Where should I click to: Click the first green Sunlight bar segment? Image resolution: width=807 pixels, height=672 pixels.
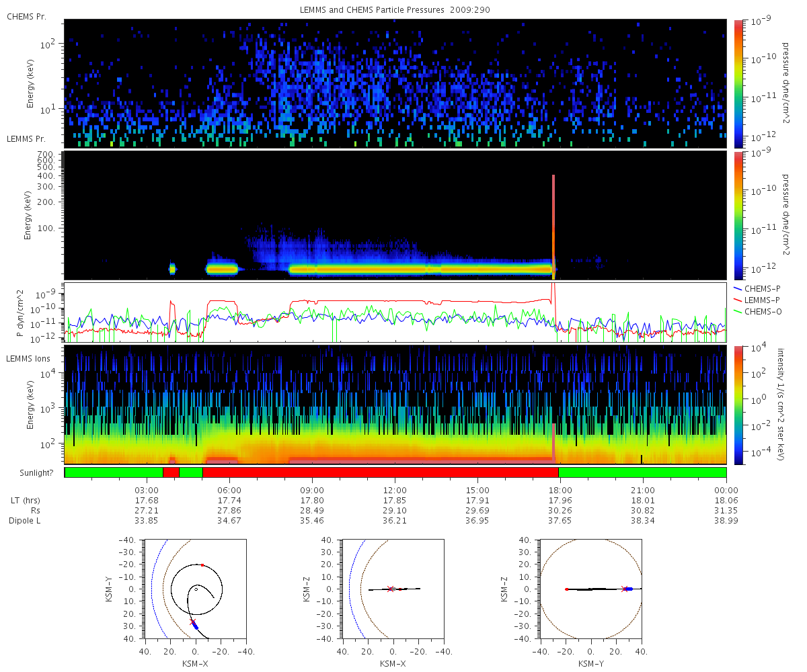(x=114, y=472)
